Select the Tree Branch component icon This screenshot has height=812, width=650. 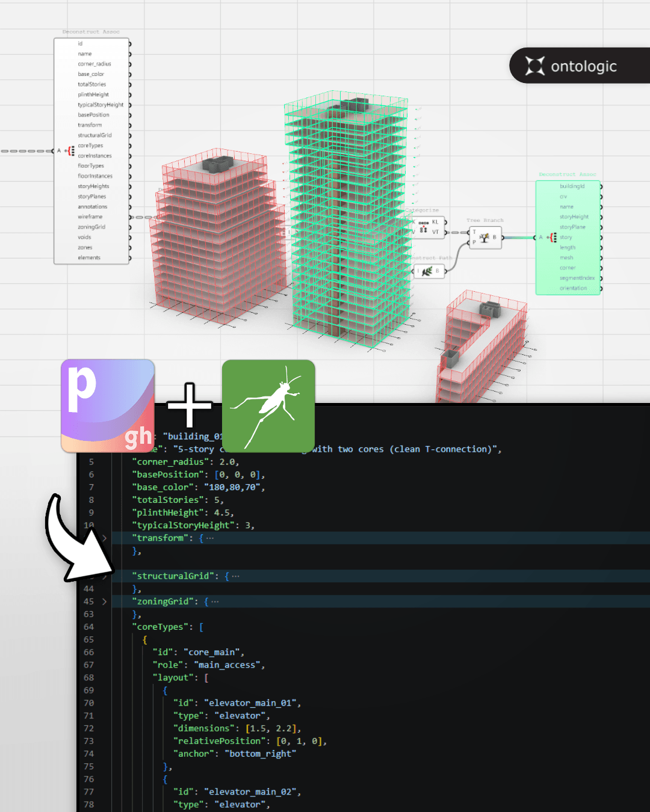click(x=484, y=237)
